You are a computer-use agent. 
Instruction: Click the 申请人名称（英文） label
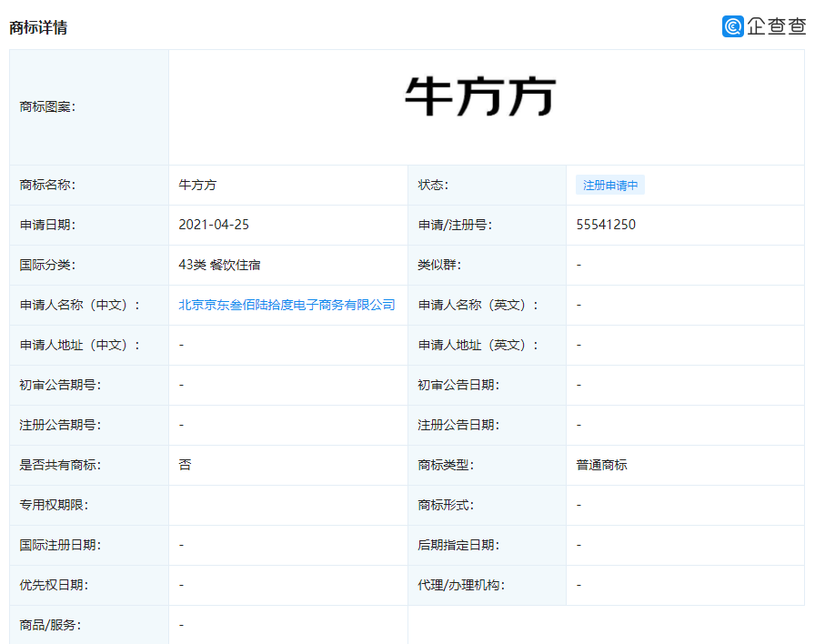478,305
